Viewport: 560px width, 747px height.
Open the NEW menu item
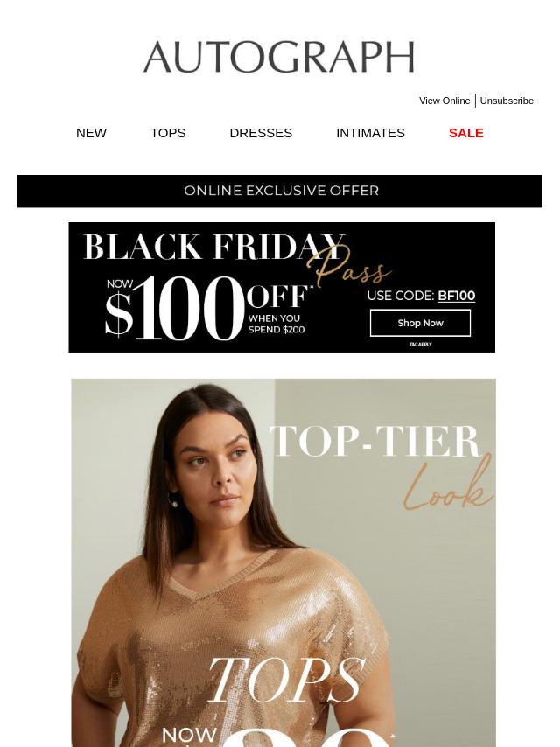point(91,133)
